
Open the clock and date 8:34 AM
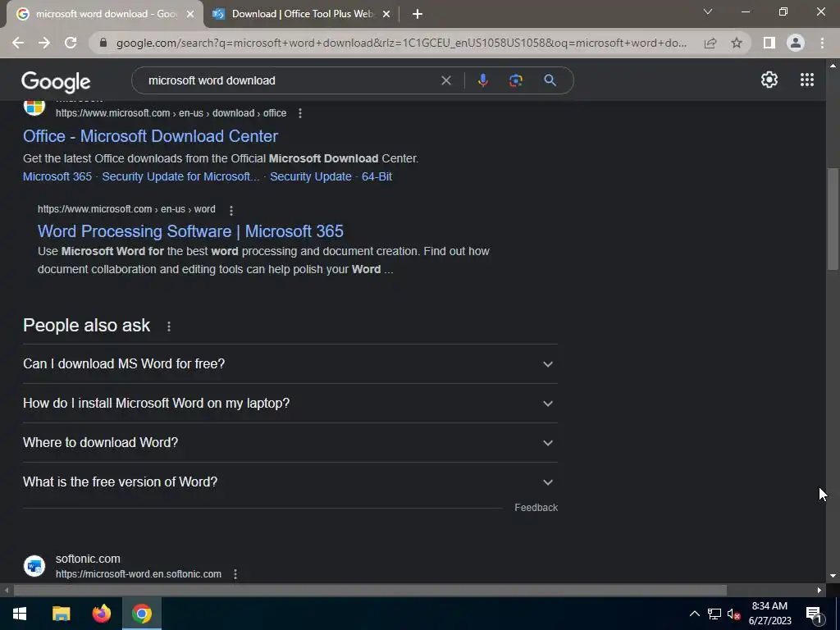pyautogui.click(x=769, y=614)
